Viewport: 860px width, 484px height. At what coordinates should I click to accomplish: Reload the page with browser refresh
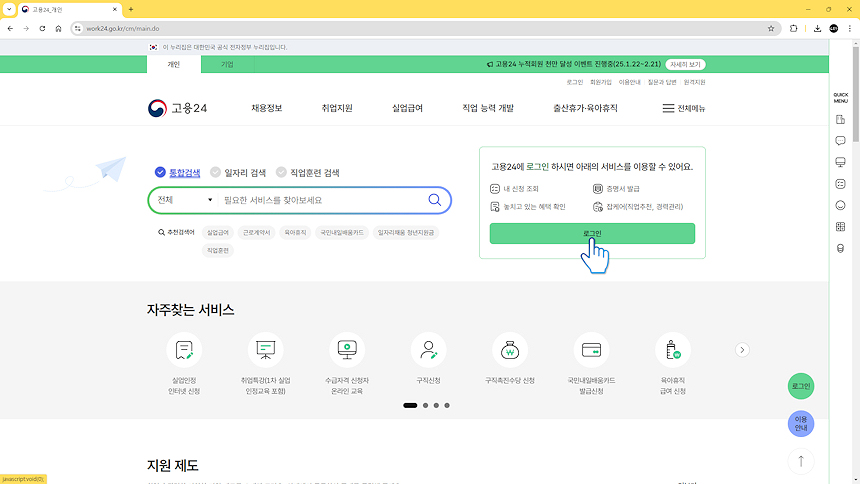click(x=42, y=29)
